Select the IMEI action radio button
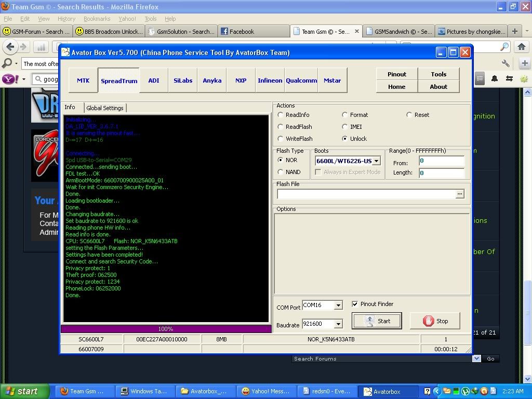The width and height of the screenshot is (532, 399). [x=345, y=127]
